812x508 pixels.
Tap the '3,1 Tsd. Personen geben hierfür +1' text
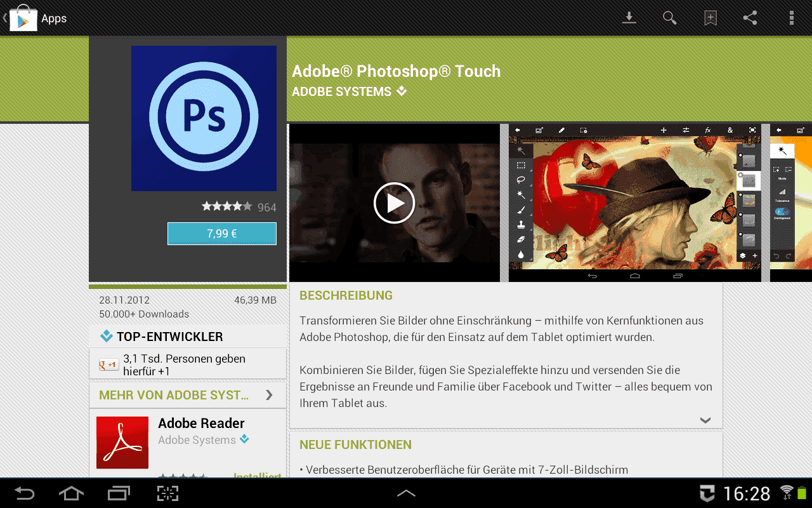tap(184, 365)
